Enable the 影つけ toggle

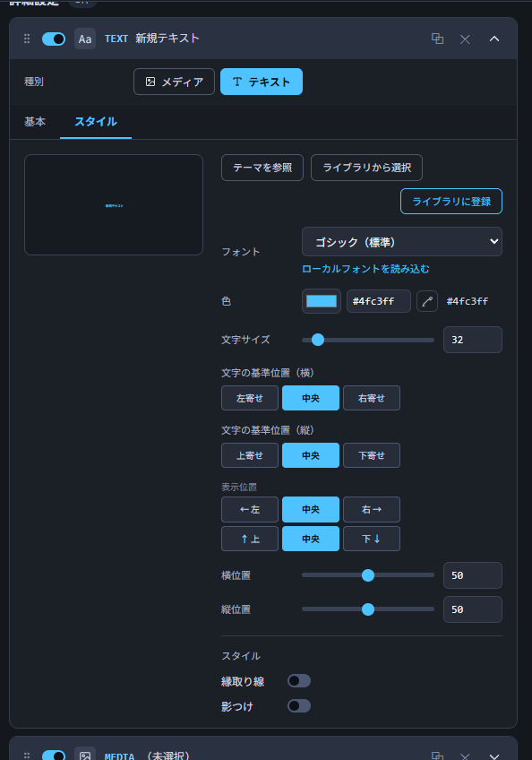pos(299,705)
